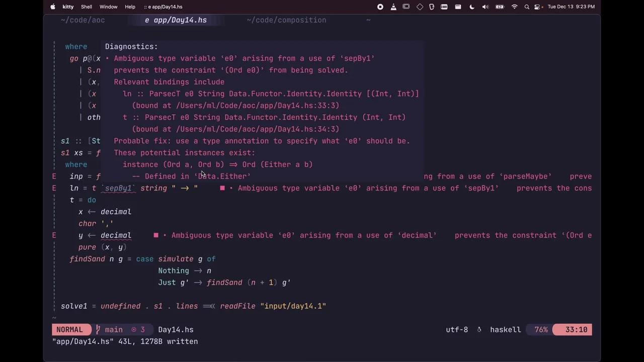Toggle Do Not Disturb moon icon
Image resolution: width=644 pixels, height=362 pixels.
[471, 7]
